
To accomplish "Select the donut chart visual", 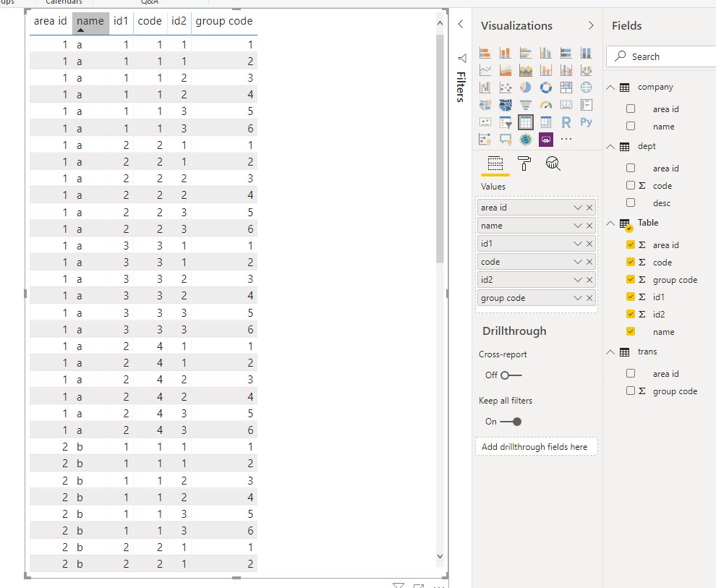I will (545, 88).
